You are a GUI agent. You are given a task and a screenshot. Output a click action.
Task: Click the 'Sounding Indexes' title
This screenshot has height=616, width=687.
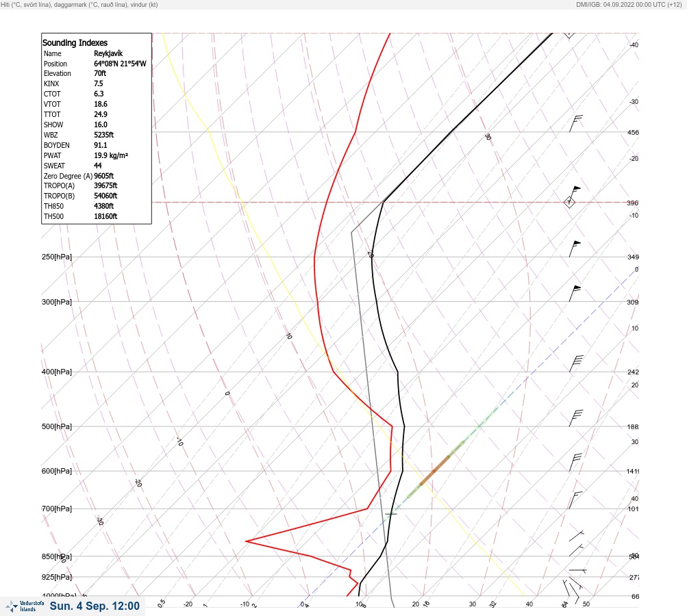(x=75, y=43)
